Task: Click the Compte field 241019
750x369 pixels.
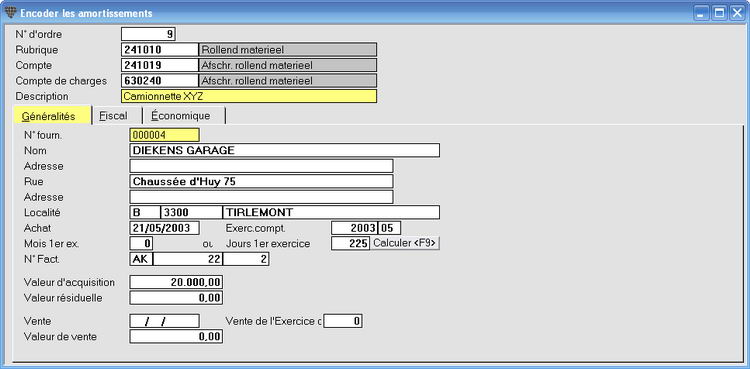Action: point(160,65)
